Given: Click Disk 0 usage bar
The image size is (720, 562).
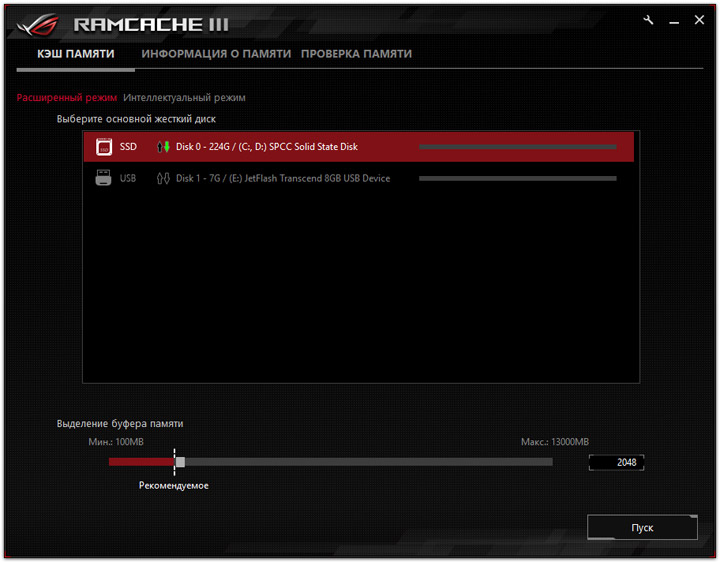Looking at the screenshot, I should 518,147.
